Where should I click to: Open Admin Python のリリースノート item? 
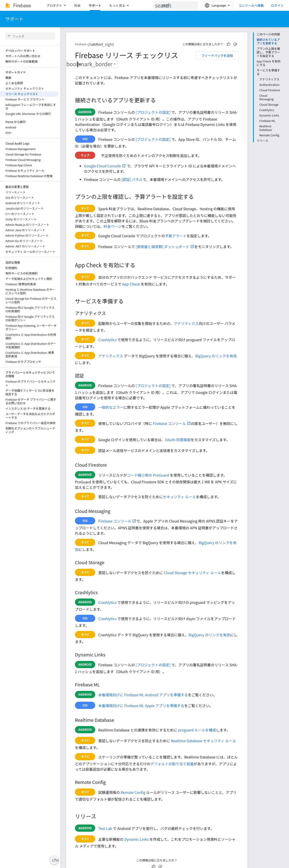coord(27,235)
